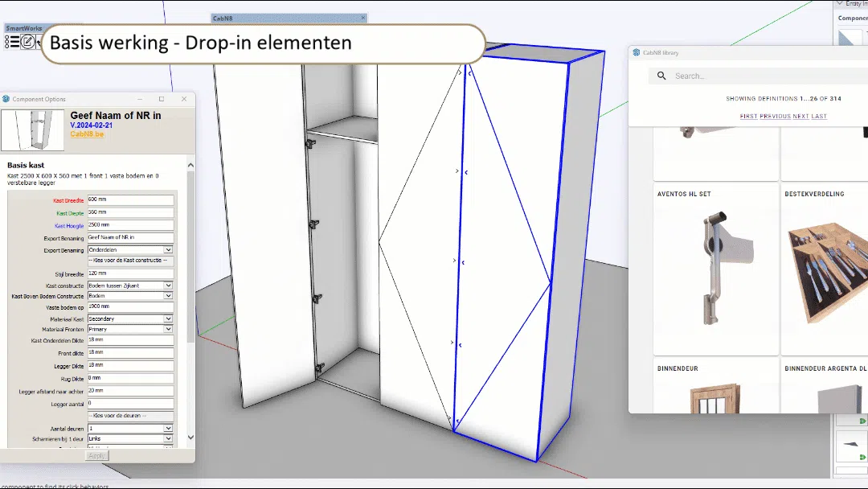Click the 'Showing definitions 1...26 of 314' text
This screenshot has height=489, width=868.
pos(784,99)
